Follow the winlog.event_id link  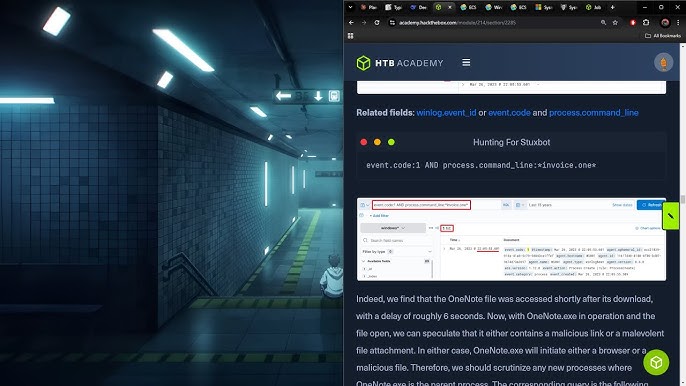tap(446, 112)
